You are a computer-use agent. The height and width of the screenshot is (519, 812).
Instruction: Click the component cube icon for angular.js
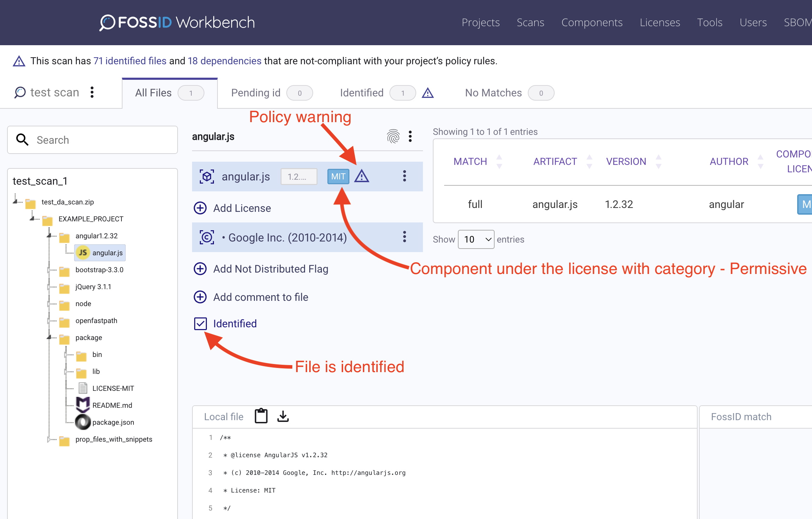tap(207, 176)
